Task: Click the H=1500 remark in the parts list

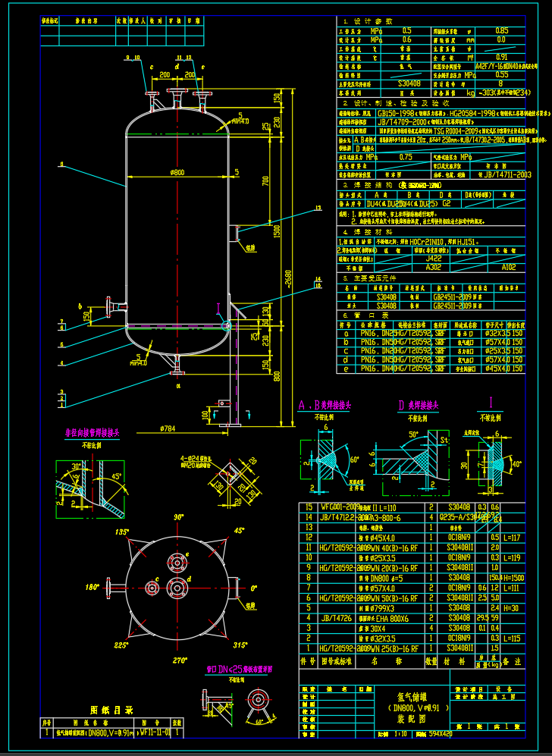Action: (514, 578)
